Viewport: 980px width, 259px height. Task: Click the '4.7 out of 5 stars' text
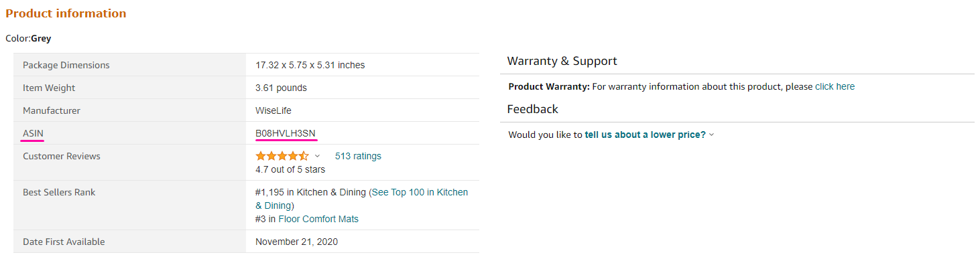click(290, 169)
